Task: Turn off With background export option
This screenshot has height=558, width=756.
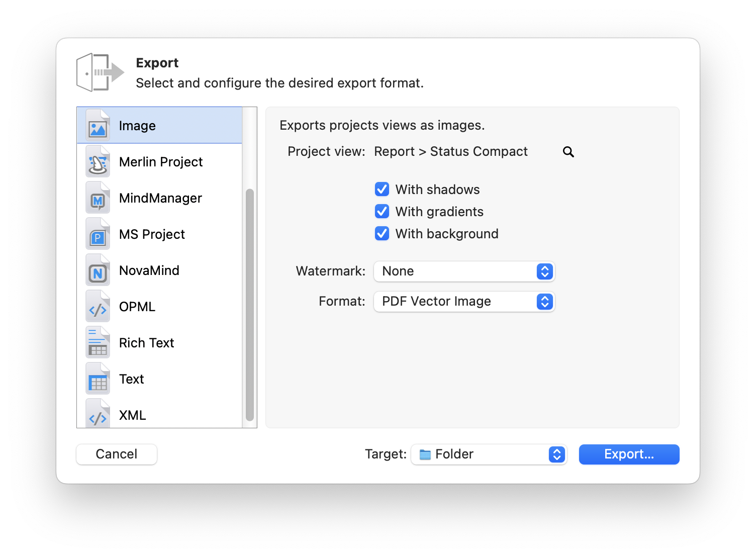Action: pos(382,233)
